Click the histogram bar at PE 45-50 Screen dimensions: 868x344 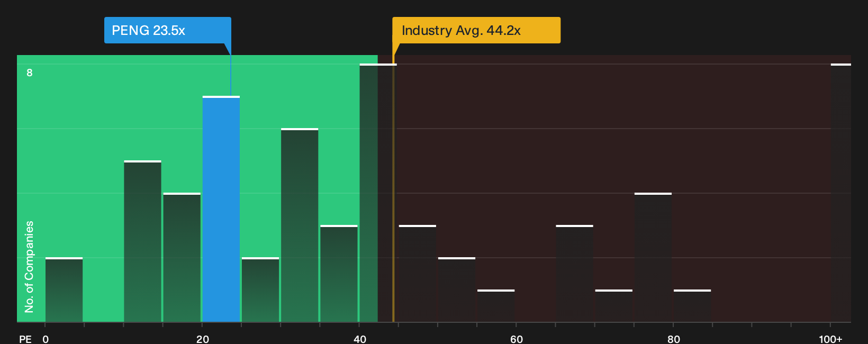pyautogui.click(x=418, y=274)
